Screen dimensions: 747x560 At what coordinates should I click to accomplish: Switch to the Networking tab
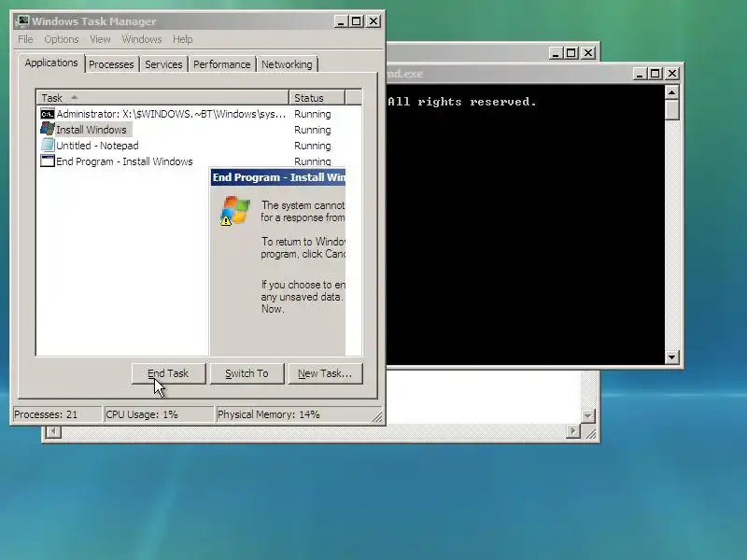[x=287, y=64]
